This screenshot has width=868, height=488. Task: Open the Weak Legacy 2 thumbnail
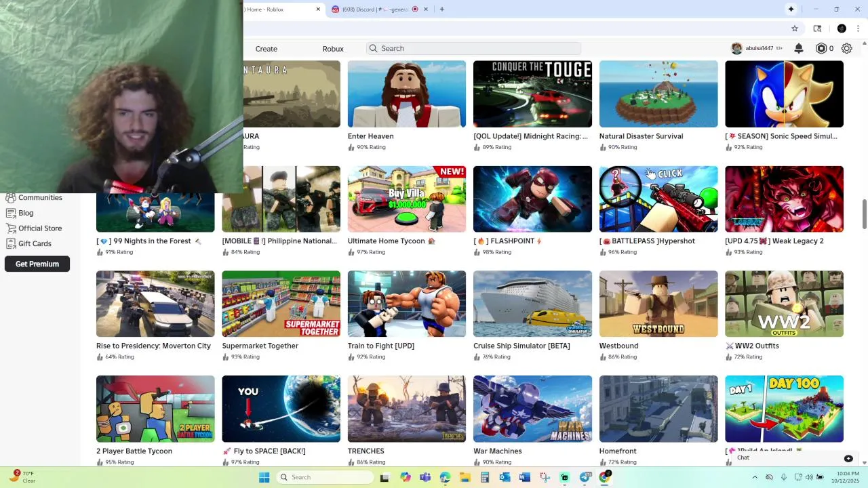[784, 199]
